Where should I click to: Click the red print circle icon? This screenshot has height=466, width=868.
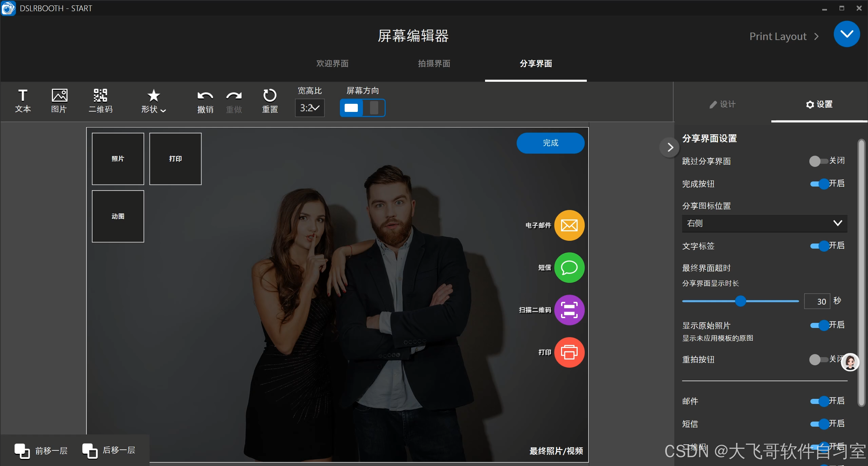569,352
